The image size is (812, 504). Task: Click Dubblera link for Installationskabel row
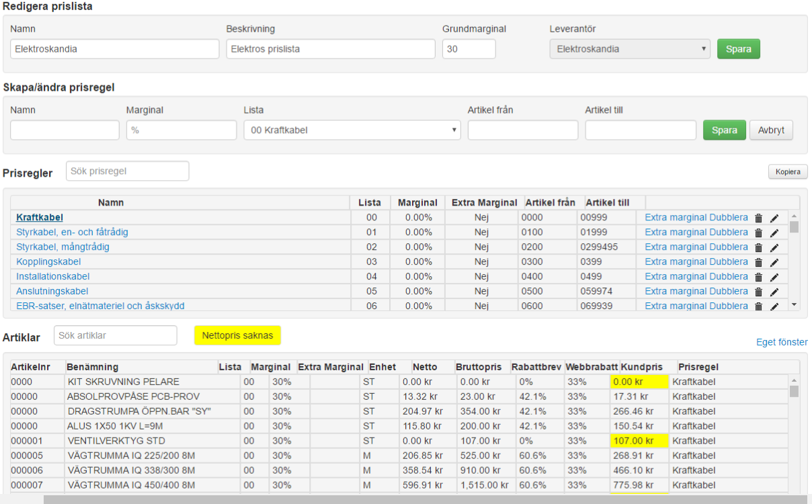tap(729, 276)
